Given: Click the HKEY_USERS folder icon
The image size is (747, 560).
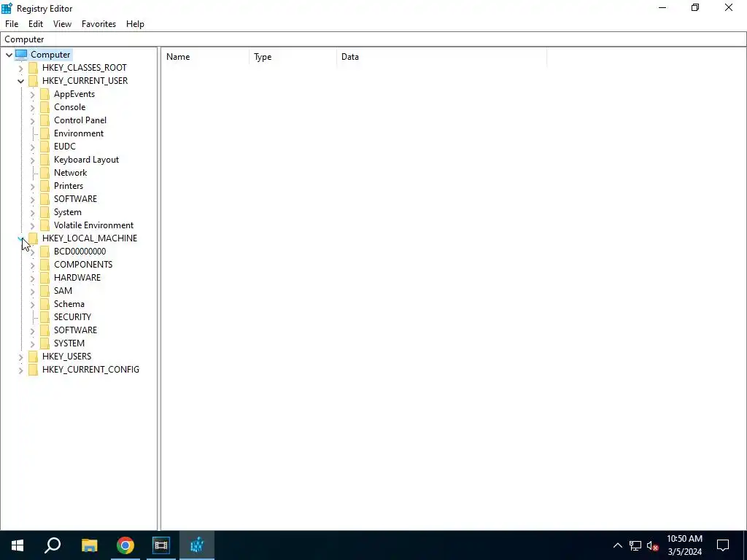Looking at the screenshot, I should [x=33, y=356].
